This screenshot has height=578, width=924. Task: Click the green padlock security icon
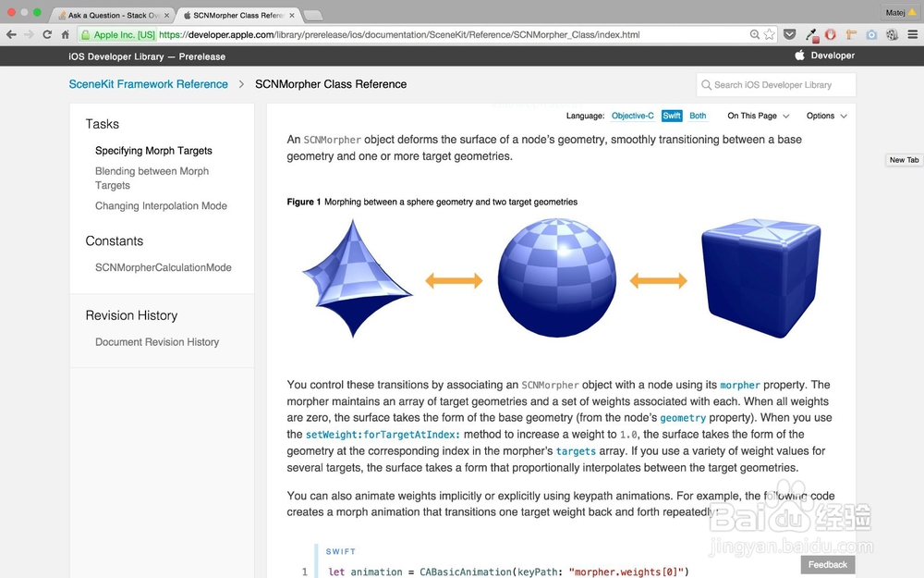[x=86, y=35]
